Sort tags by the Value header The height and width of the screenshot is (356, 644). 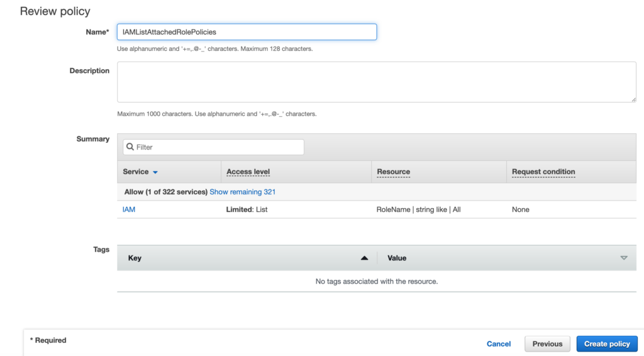point(397,258)
